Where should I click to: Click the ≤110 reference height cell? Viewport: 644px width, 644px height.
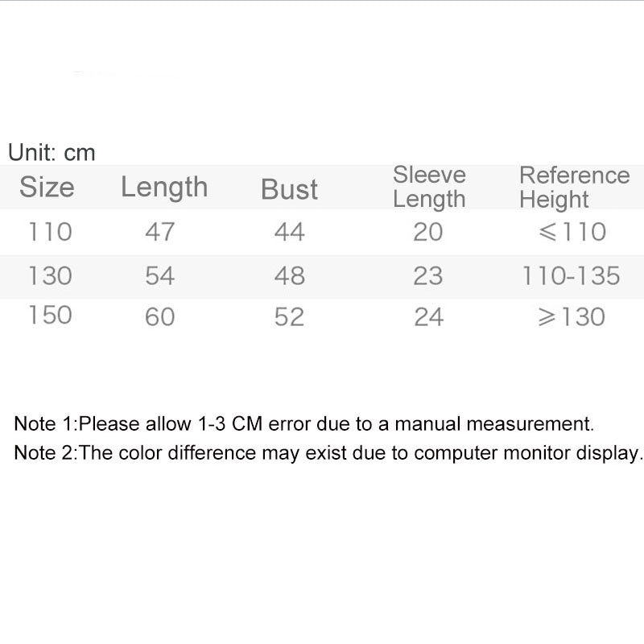click(572, 232)
